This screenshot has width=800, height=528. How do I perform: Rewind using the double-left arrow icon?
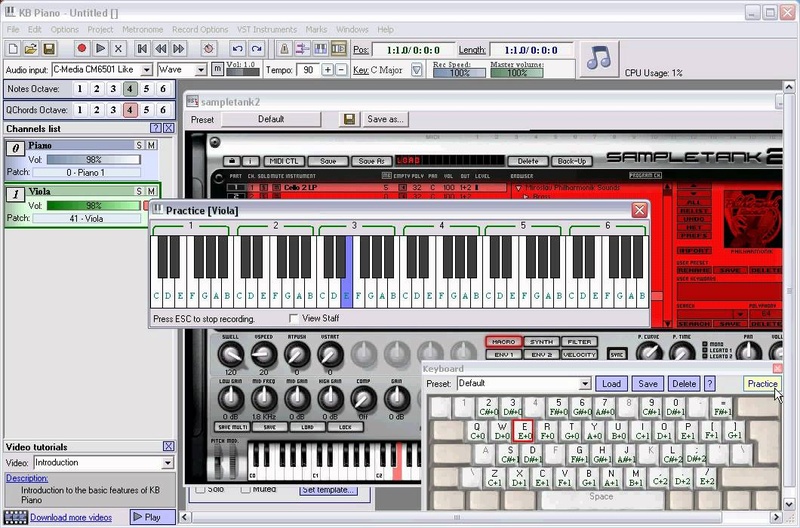tap(161, 49)
